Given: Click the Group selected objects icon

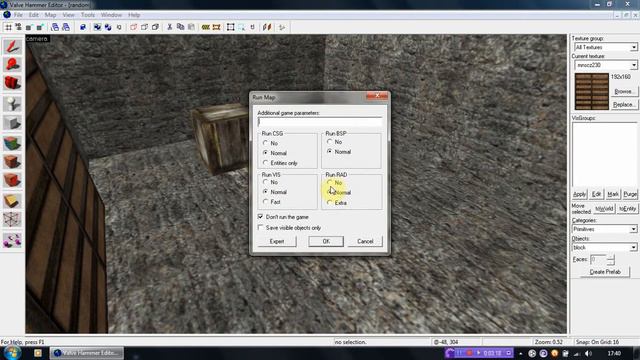Looking at the screenshot, I should (x=97, y=27).
